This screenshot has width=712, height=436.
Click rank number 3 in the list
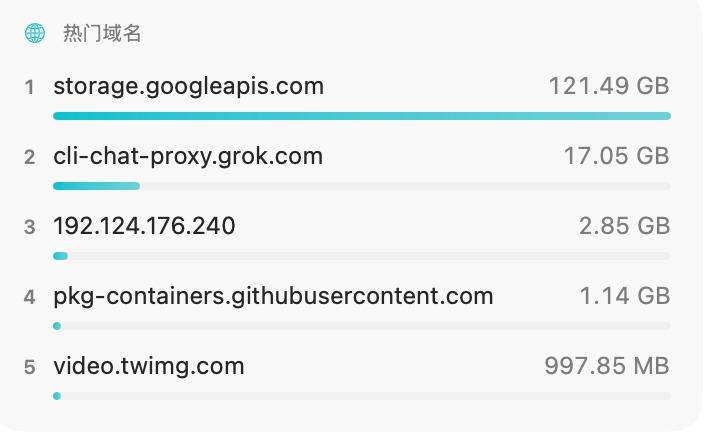coord(30,227)
